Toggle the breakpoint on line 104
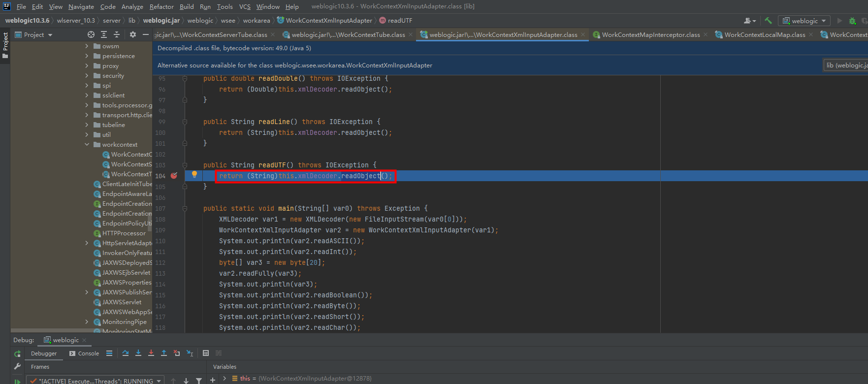Image resolution: width=868 pixels, height=384 pixels. [174, 175]
